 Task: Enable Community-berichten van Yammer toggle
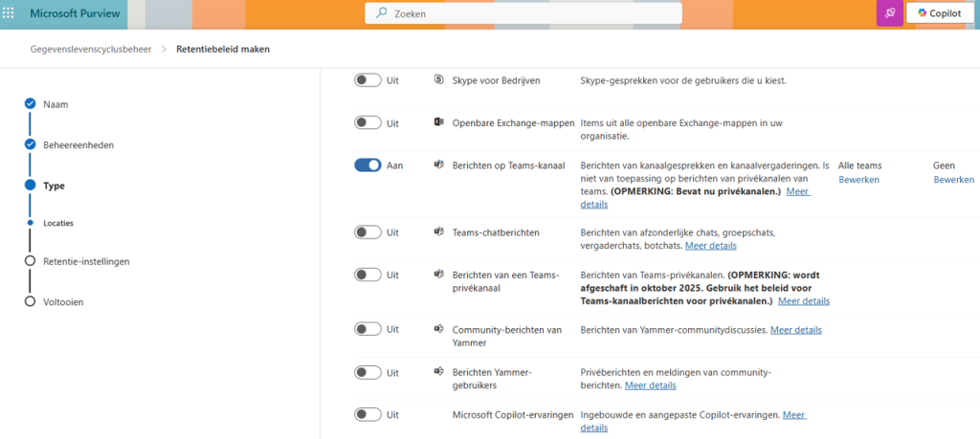(367, 329)
